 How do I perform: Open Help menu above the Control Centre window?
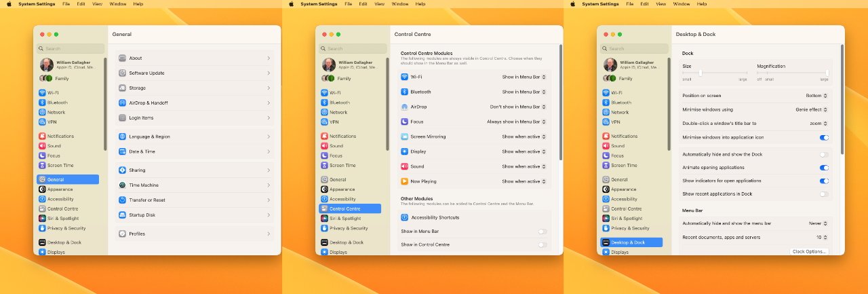click(420, 3)
